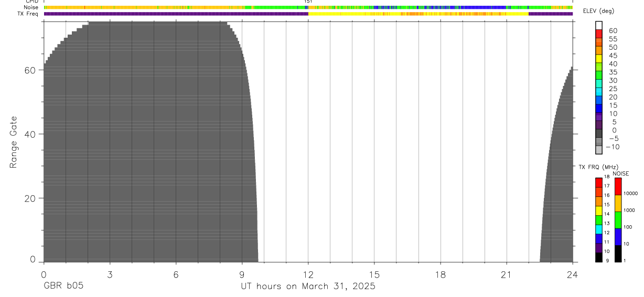Click the purple TX Freq strip above hour 3
The height and width of the screenshot is (297, 644).
[x=110, y=14]
